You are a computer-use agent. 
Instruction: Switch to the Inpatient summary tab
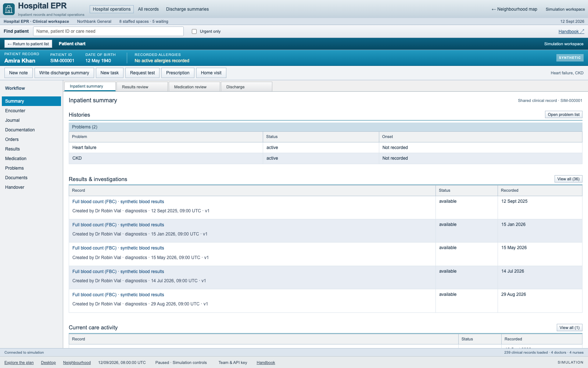[x=90, y=86]
